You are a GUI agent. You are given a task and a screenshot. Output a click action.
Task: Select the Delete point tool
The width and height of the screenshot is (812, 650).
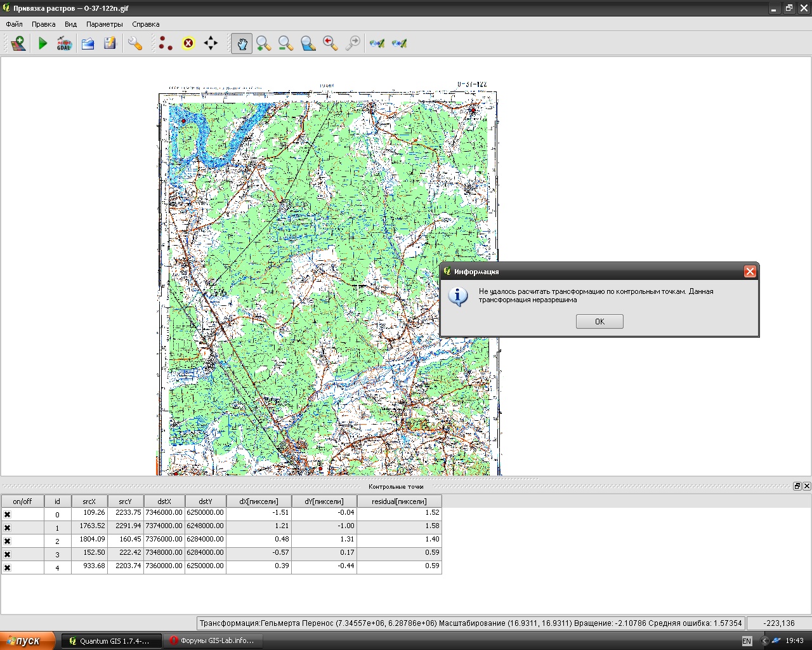click(x=188, y=43)
